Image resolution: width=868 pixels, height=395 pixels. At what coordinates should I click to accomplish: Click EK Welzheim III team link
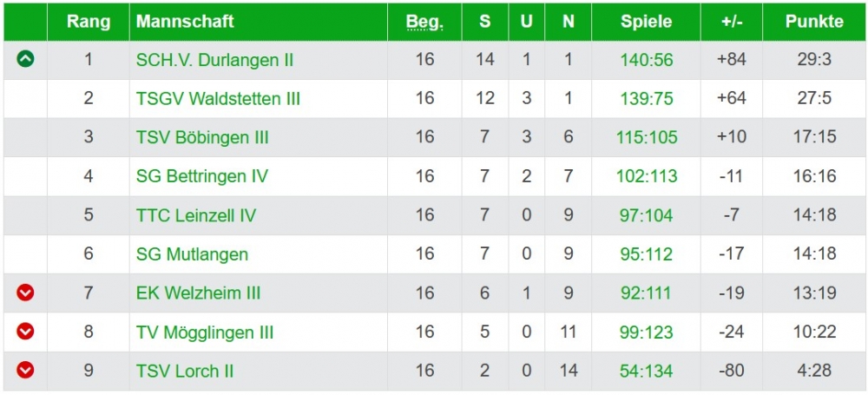click(198, 293)
